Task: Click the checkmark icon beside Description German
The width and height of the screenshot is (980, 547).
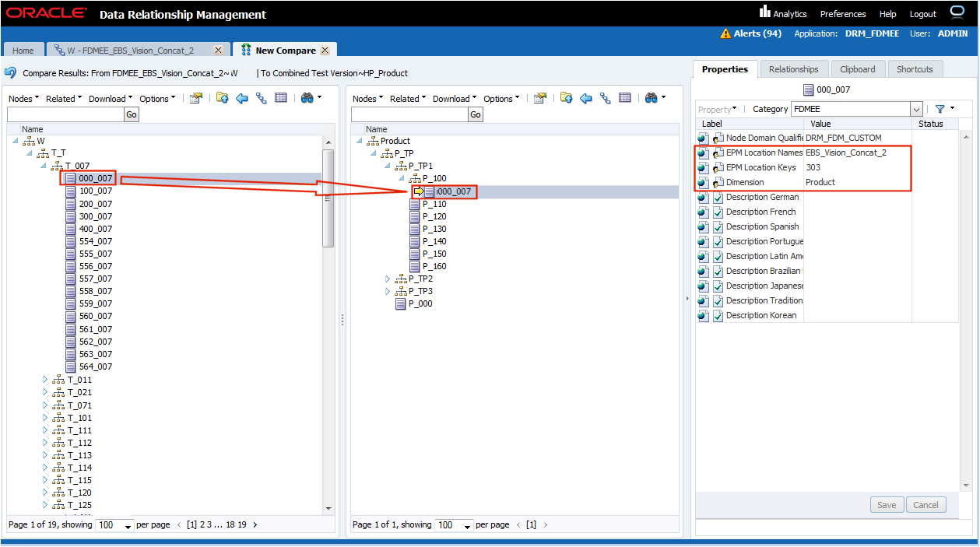Action: [x=718, y=198]
